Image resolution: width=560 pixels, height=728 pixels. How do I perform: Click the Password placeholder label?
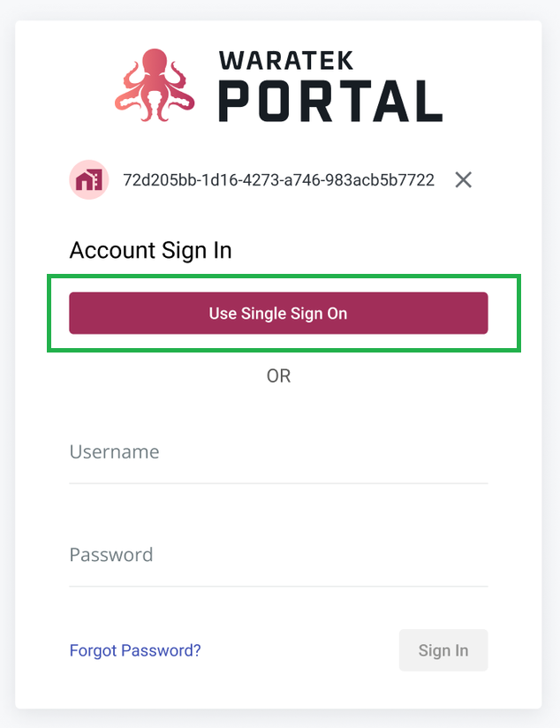[x=111, y=555]
